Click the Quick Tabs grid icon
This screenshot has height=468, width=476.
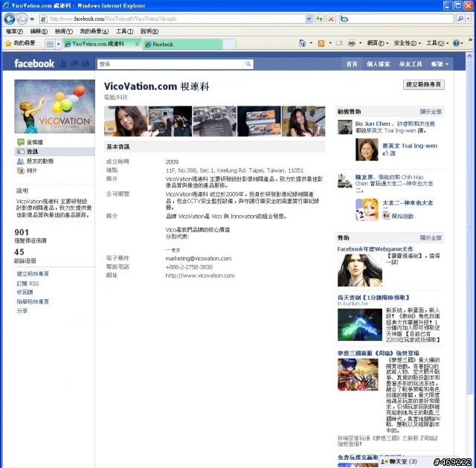tap(50, 44)
